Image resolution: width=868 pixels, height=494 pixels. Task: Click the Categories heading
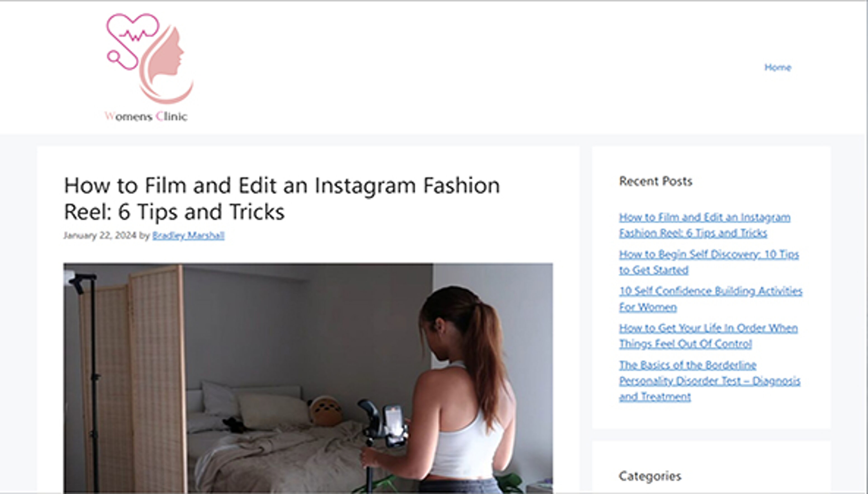(650, 476)
